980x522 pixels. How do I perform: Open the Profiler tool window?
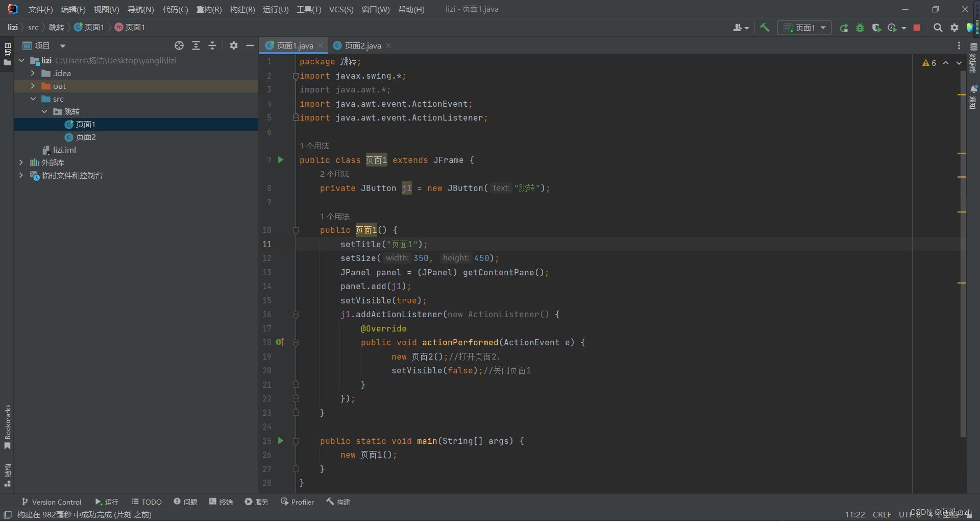(297, 502)
